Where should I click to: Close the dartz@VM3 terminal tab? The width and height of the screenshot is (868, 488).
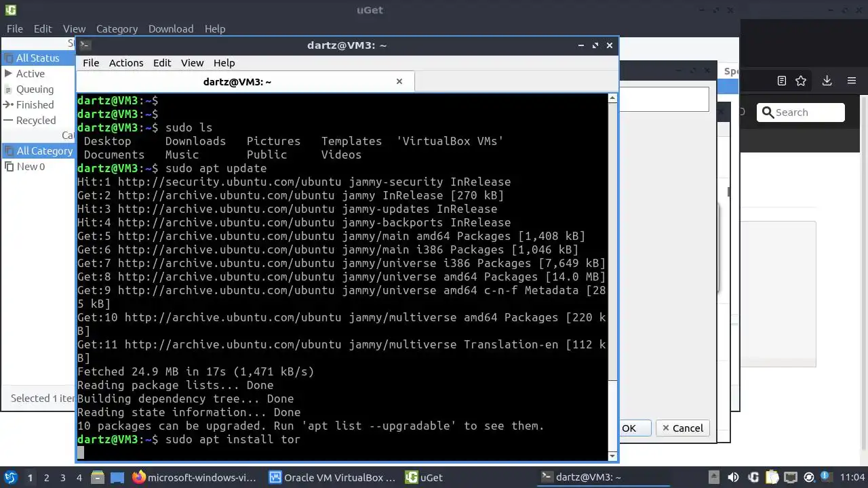click(399, 81)
